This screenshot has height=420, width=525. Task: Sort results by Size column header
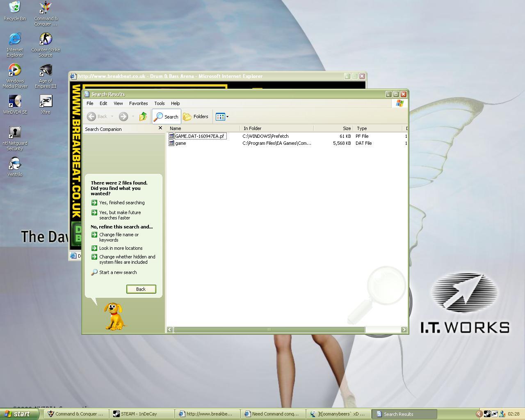(334, 128)
